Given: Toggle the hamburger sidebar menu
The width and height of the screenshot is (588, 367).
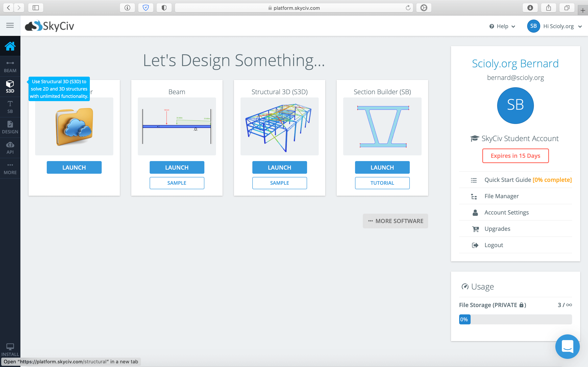Looking at the screenshot, I should coord(10,25).
